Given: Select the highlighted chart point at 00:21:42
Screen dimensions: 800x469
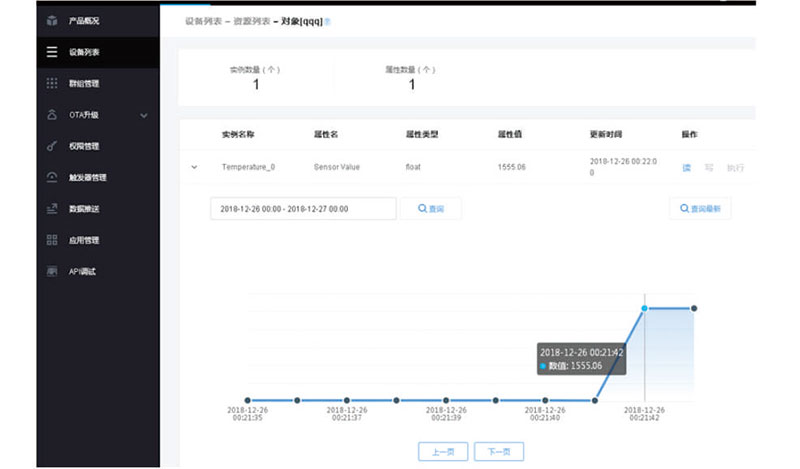Looking at the screenshot, I should click(644, 308).
